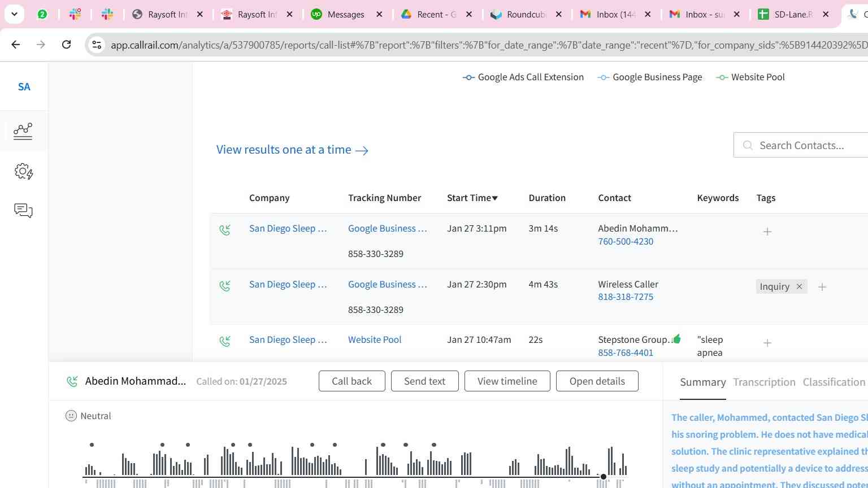Click the call icon in player header

click(x=72, y=382)
